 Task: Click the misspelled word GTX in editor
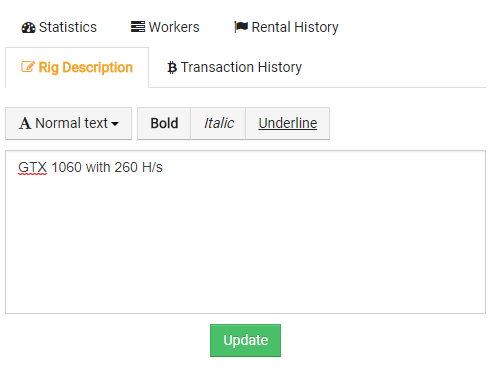coord(33,167)
